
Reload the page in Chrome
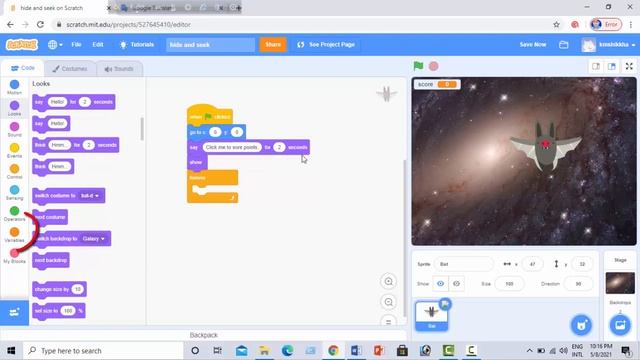click(x=40, y=24)
